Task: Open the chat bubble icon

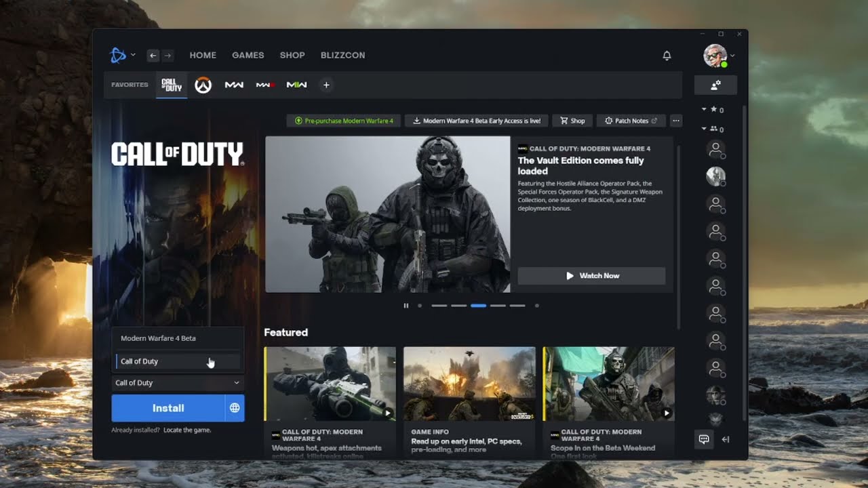Action: point(704,439)
